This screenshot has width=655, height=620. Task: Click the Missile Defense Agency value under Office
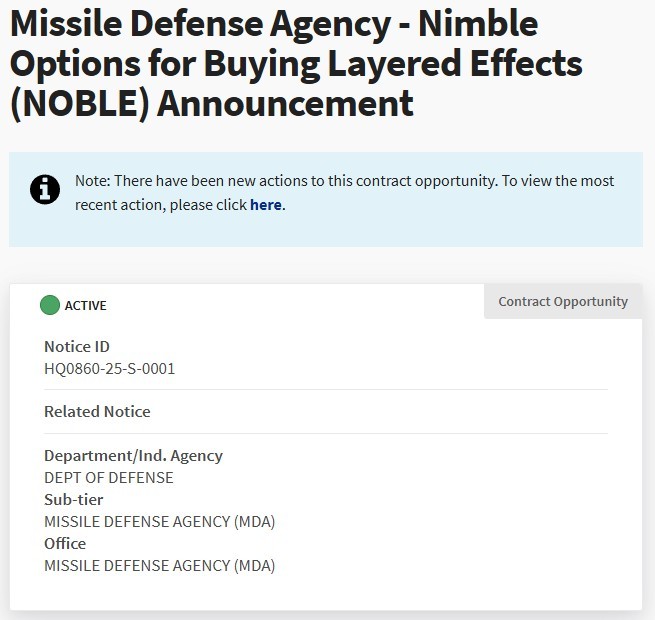click(x=159, y=566)
